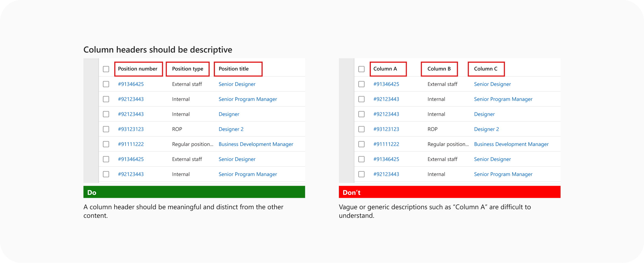This screenshot has width=644, height=263.
Task: Click the green Do banner
Action: [194, 192]
